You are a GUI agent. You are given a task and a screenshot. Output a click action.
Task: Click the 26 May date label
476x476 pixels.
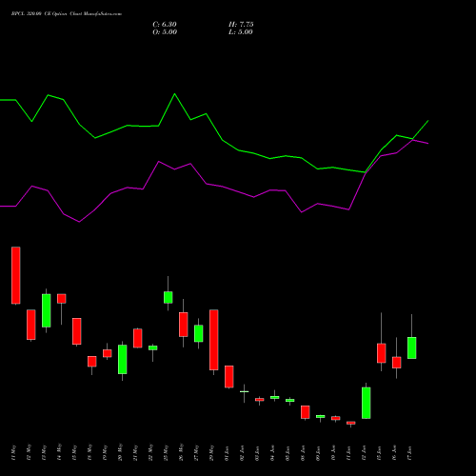click(181, 453)
